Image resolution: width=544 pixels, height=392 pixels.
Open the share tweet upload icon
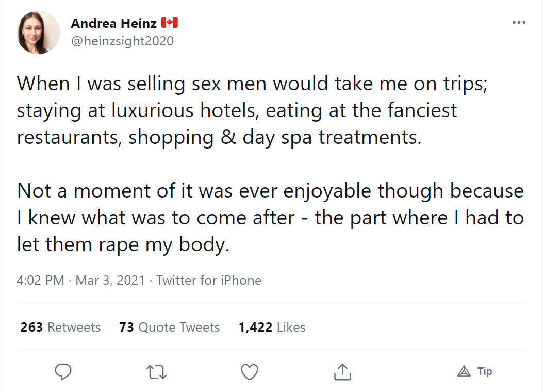click(342, 372)
